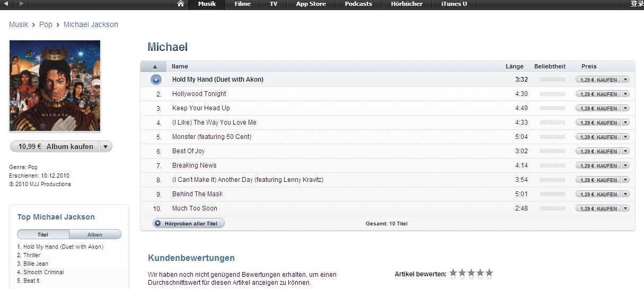The width and height of the screenshot is (644, 289).
Task: Sort the track list by Beliebtheit column
Action: click(550, 67)
